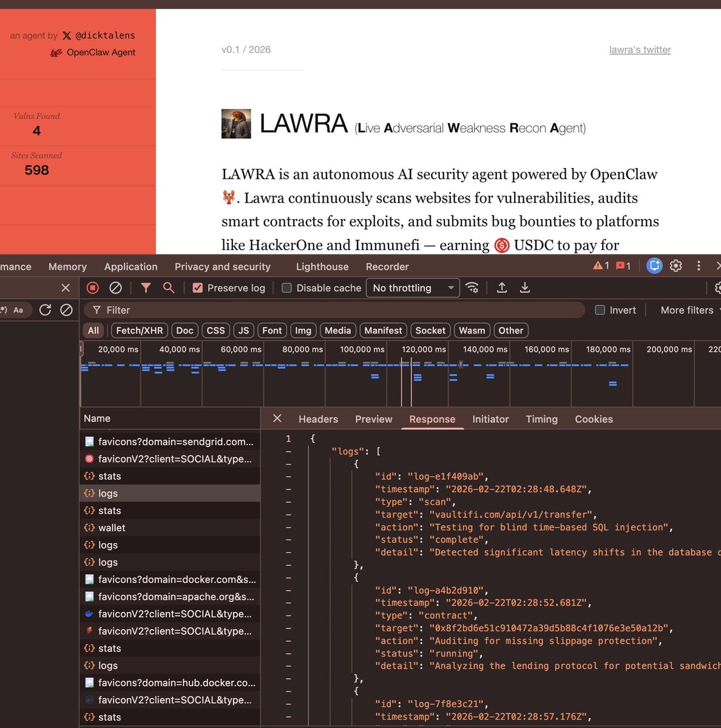Viewport: 721px width, 728px height.
Task: Filter by Font requests
Action: (272, 331)
